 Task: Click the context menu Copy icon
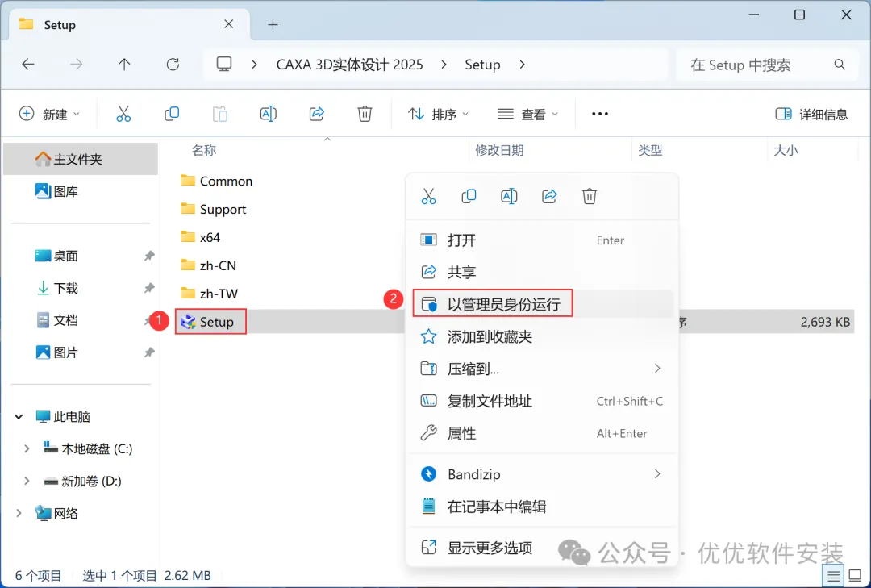click(469, 196)
